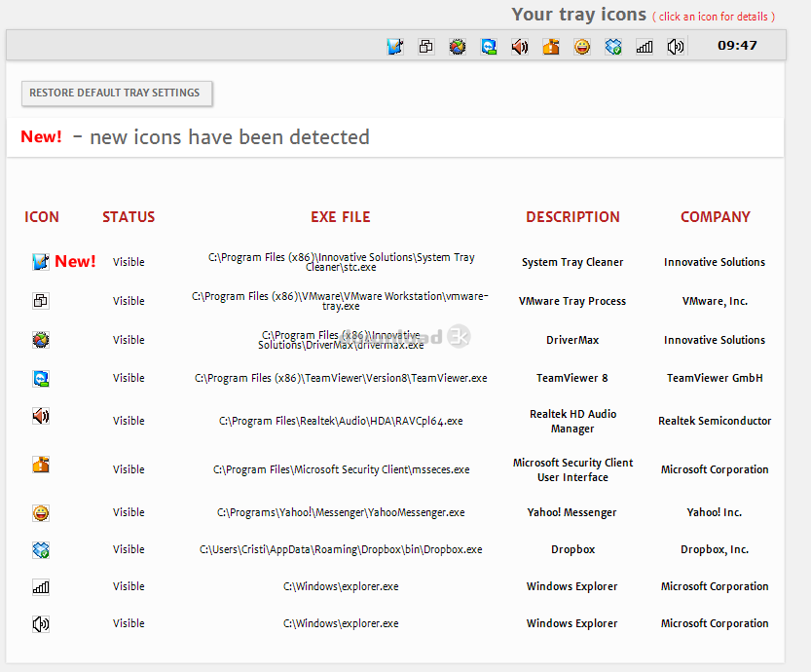Screen dimensions: 811x672
Task: Click the Dropbox.exe file path
Action: pyautogui.click(x=341, y=549)
